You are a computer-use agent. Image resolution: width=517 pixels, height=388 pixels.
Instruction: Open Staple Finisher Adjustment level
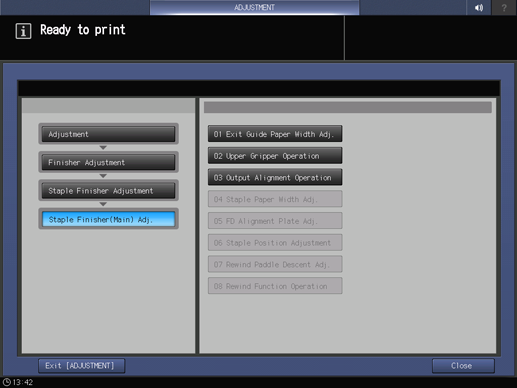tap(108, 191)
